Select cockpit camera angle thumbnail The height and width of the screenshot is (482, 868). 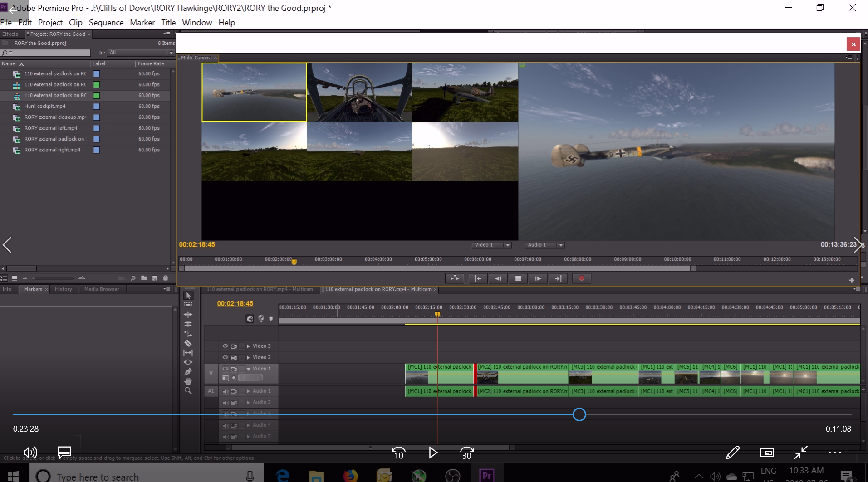360,92
